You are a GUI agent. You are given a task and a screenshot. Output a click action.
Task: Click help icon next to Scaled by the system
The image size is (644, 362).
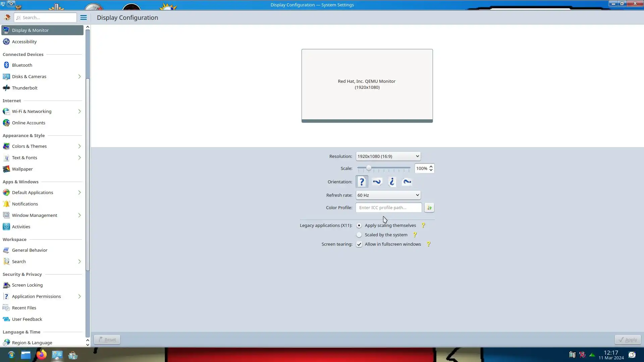(415, 235)
